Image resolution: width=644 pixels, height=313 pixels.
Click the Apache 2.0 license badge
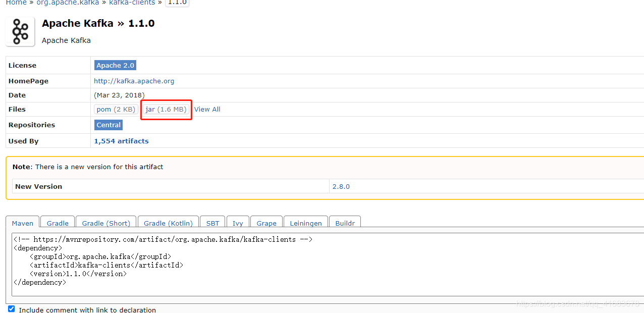115,65
